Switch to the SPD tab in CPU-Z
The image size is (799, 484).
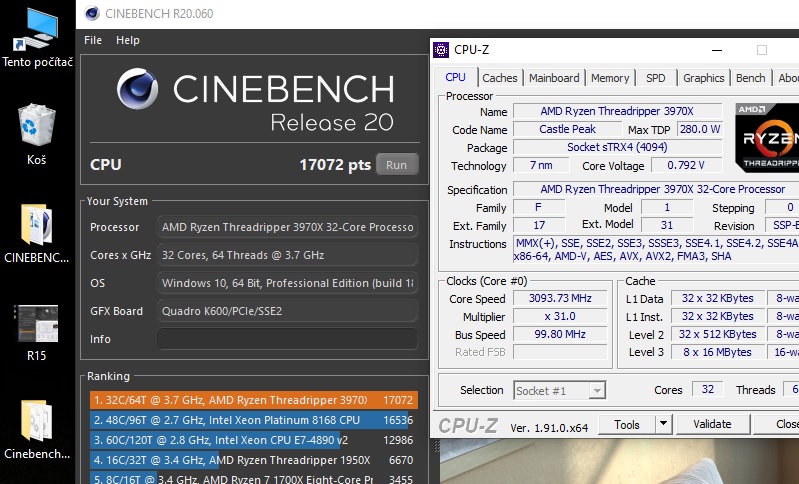(x=655, y=78)
